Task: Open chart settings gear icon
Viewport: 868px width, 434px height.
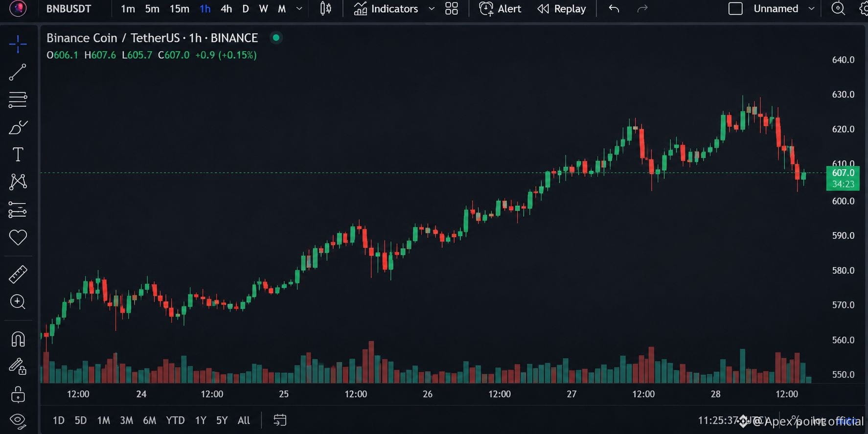Action: tap(863, 9)
